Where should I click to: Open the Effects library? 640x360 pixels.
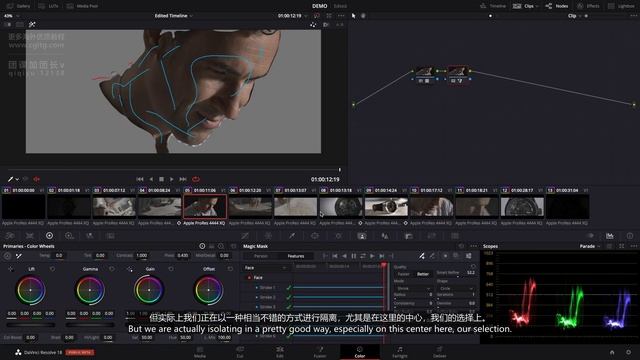point(588,6)
